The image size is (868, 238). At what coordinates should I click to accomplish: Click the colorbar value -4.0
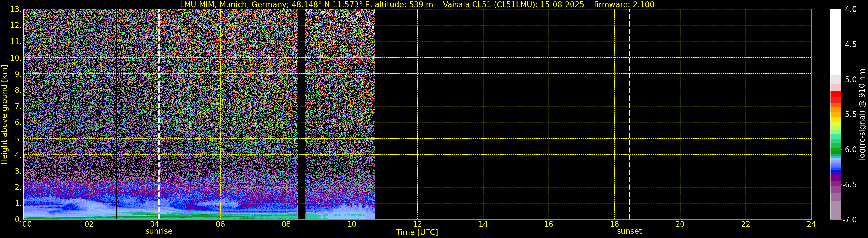click(849, 9)
